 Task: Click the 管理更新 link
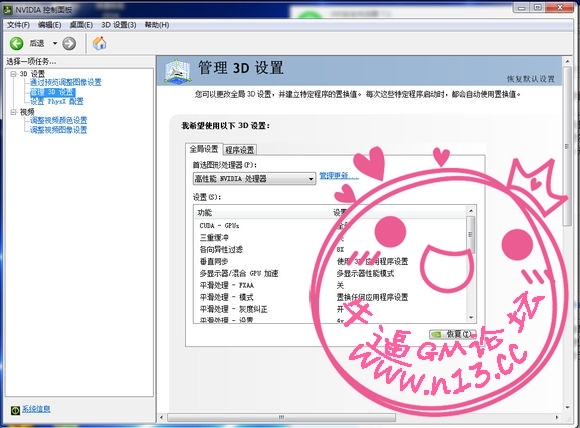click(x=339, y=176)
